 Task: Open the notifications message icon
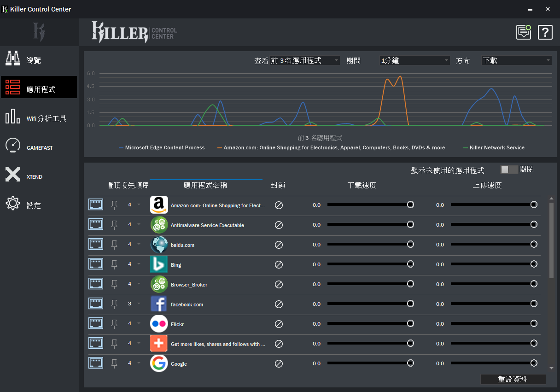pos(524,32)
